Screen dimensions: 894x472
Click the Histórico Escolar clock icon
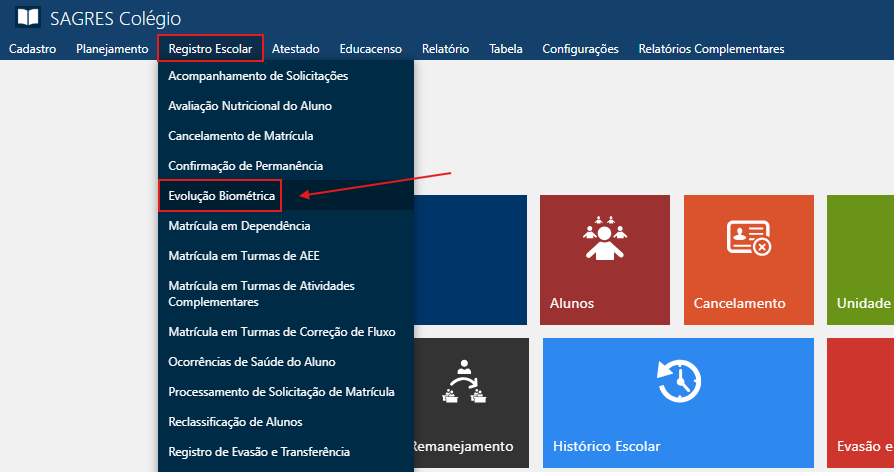[x=678, y=382]
